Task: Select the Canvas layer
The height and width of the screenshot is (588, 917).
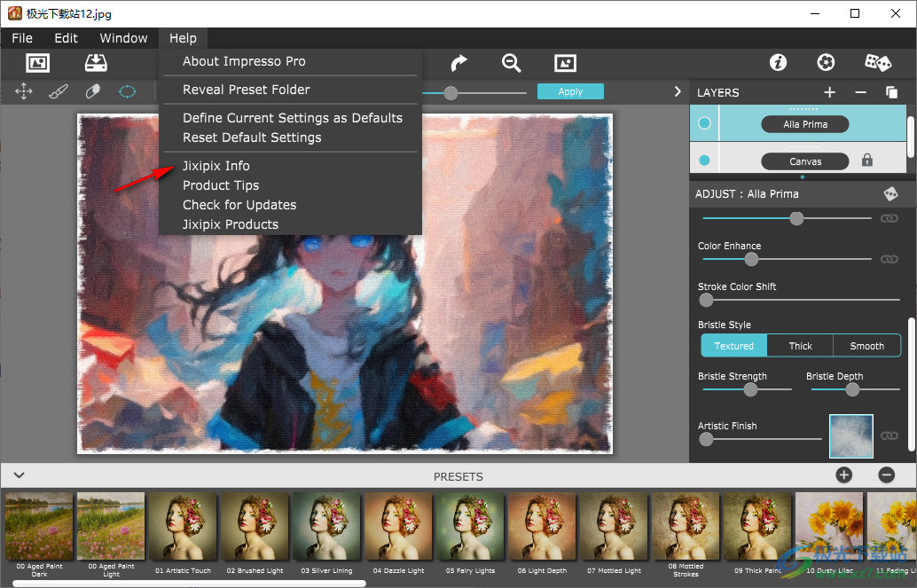Action: [x=804, y=161]
